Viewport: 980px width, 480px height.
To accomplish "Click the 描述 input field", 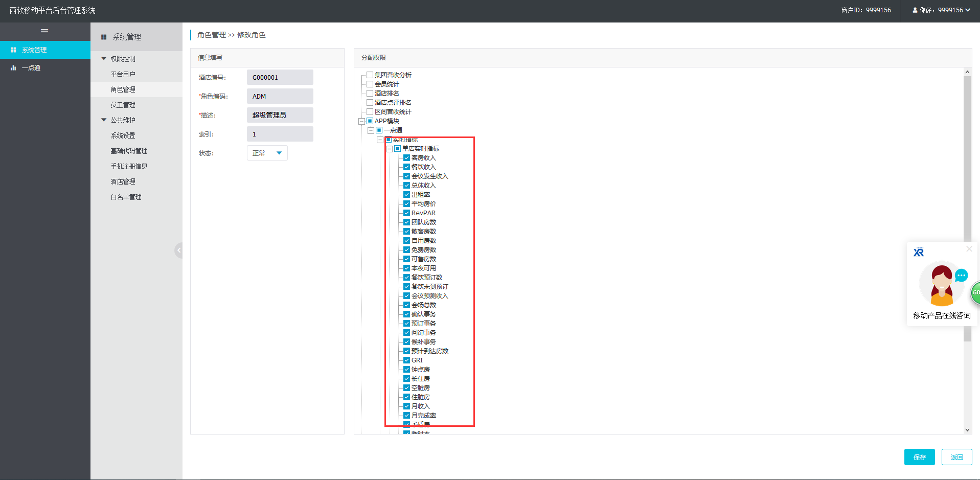I will click(x=280, y=115).
